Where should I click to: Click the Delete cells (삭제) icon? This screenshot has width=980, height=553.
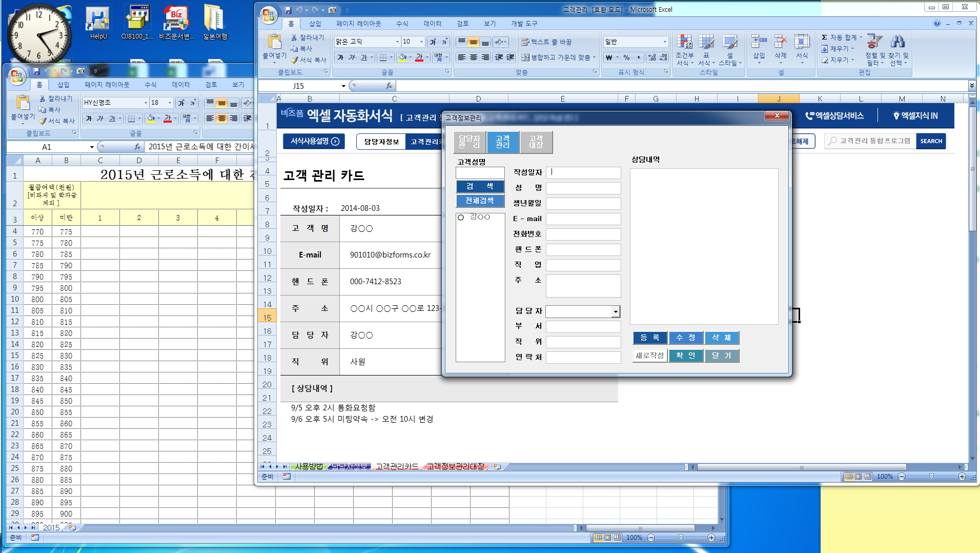point(780,42)
